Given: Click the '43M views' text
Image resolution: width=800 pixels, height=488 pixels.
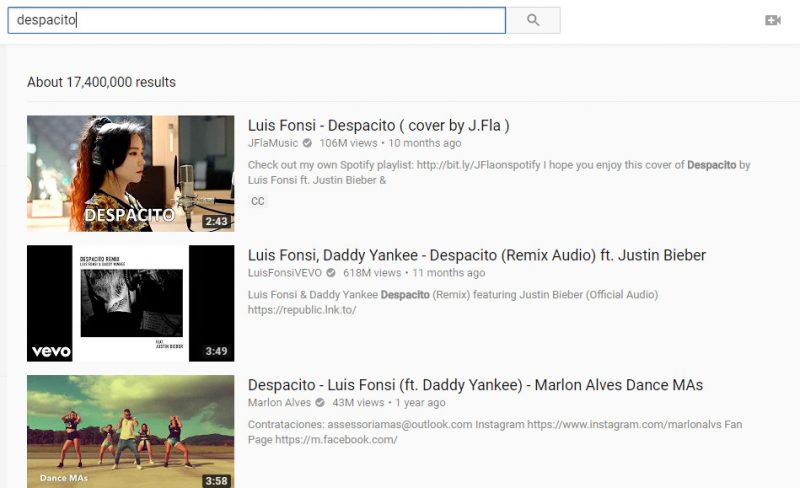Looking at the screenshot, I should click(358, 402).
